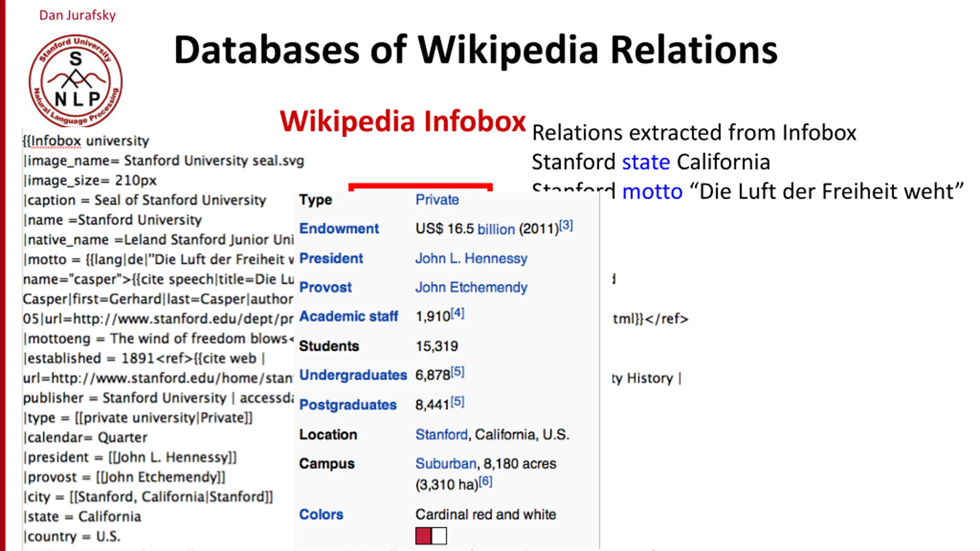
Task: Click '|state = California' line
Action: click(82, 517)
